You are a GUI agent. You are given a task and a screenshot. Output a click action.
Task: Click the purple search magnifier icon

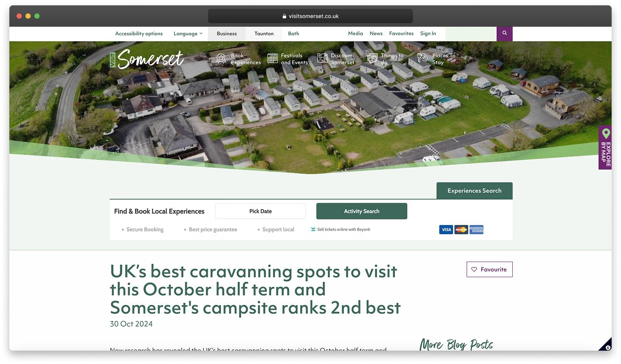click(x=504, y=33)
